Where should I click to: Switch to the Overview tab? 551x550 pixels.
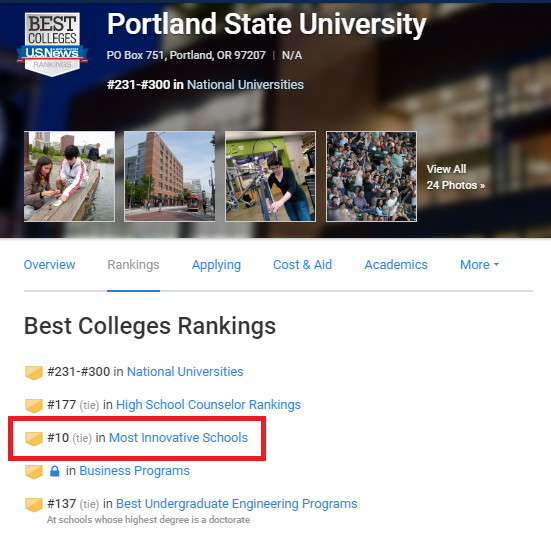point(49,265)
